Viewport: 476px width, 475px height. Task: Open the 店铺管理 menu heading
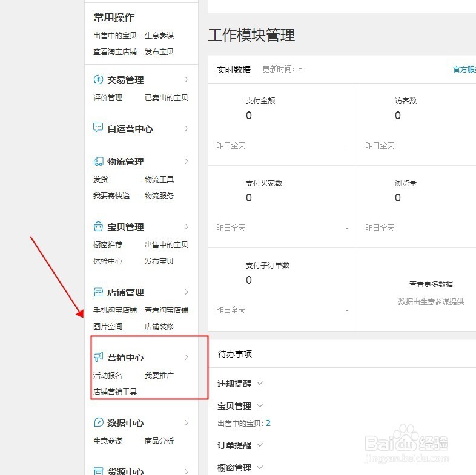(125, 292)
